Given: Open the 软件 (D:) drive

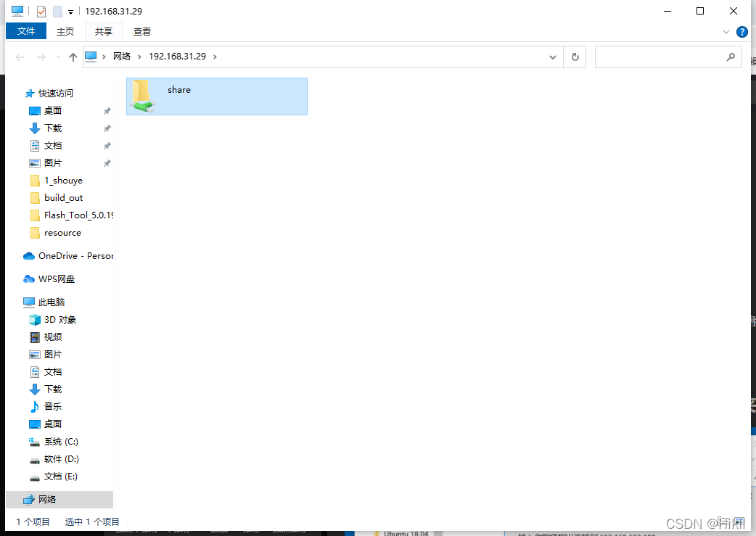Looking at the screenshot, I should [x=61, y=459].
